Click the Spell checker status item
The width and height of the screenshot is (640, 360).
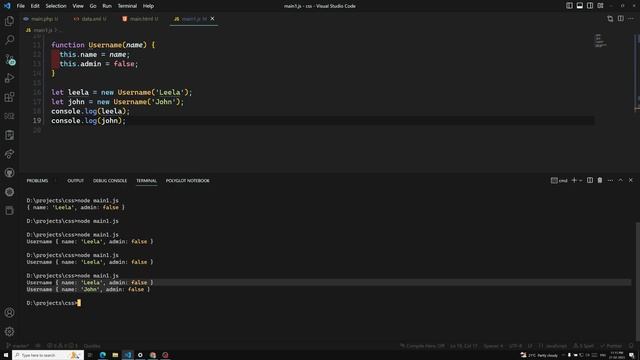click(x=583, y=346)
